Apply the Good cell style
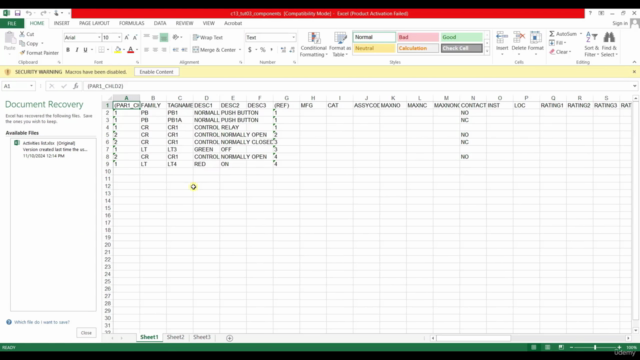 461,37
